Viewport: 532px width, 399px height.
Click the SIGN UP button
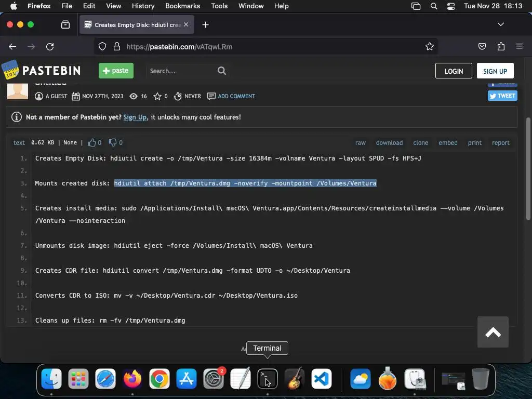click(495, 71)
